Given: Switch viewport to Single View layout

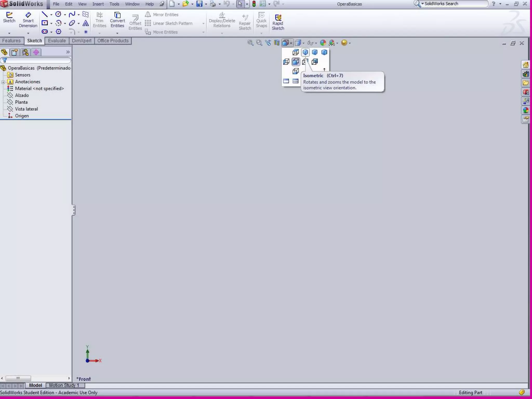Looking at the screenshot, I should pos(286,81).
